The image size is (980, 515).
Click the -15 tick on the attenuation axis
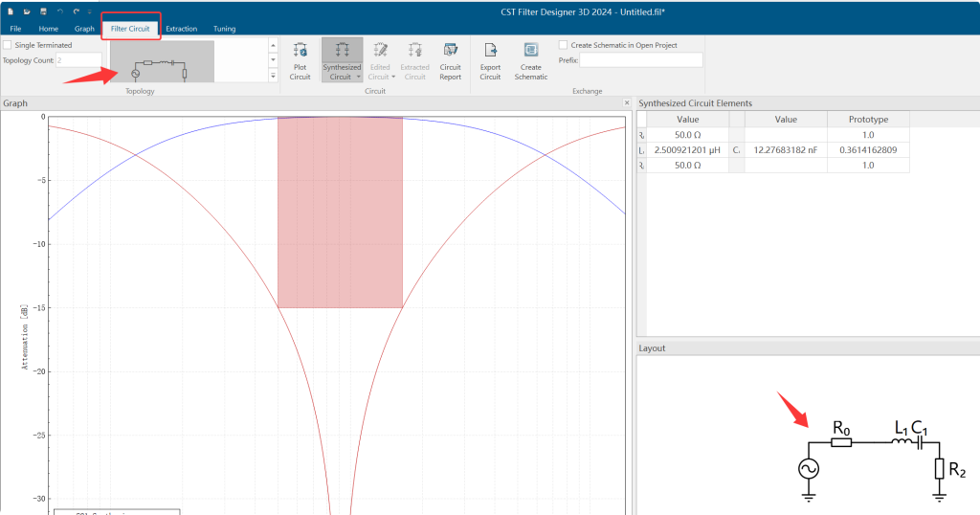click(39, 307)
